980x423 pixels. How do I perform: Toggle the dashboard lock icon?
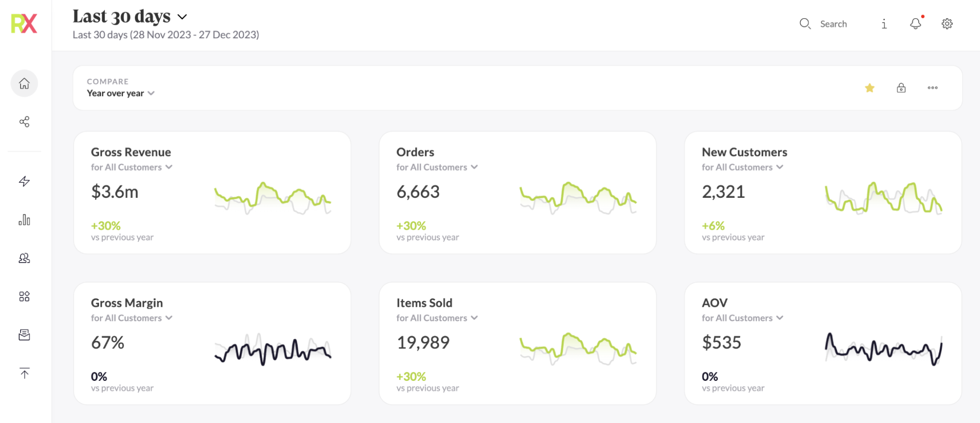point(901,88)
